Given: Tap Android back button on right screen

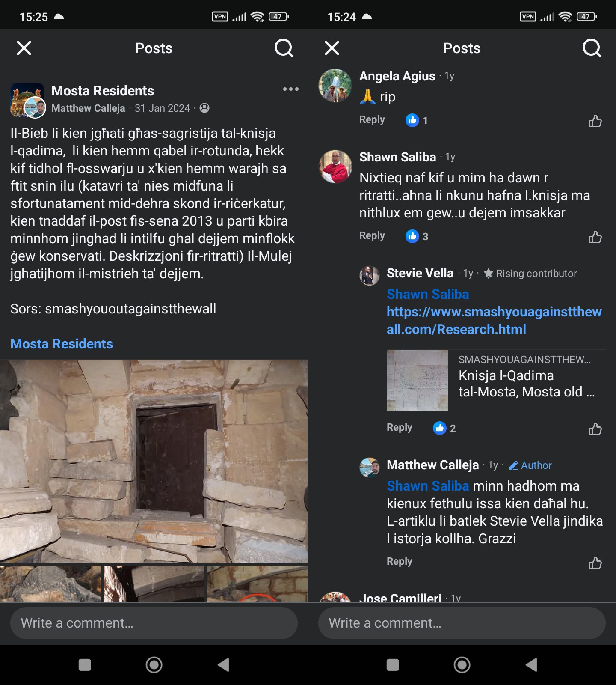Looking at the screenshot, I should coord(531,665).
